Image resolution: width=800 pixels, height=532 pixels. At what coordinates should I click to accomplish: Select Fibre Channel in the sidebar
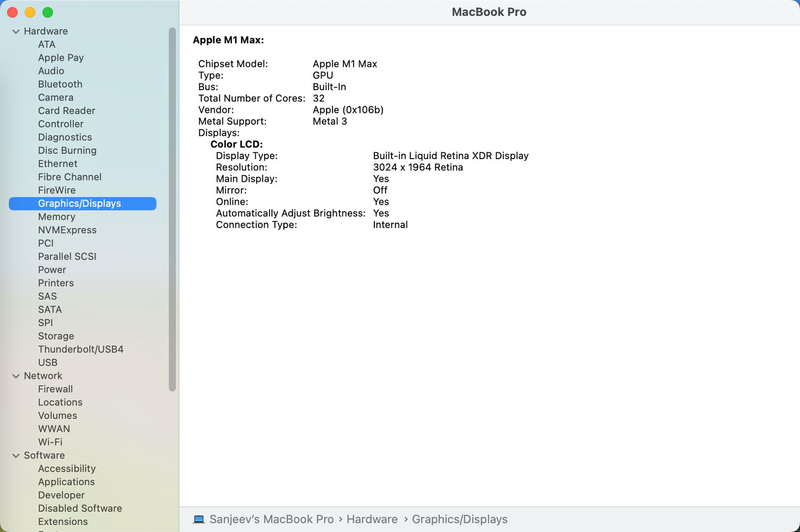click(x=70, y=177)
